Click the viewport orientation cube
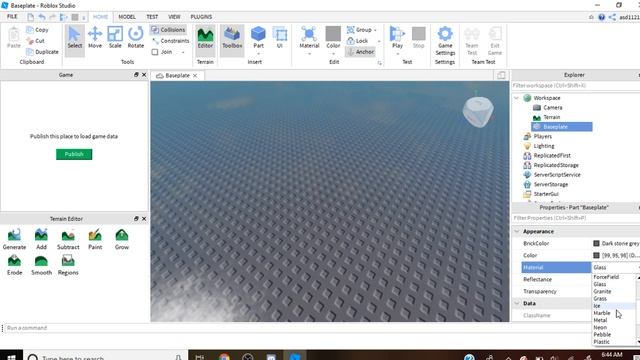This screenshot has height=360, width=640. 478,111
